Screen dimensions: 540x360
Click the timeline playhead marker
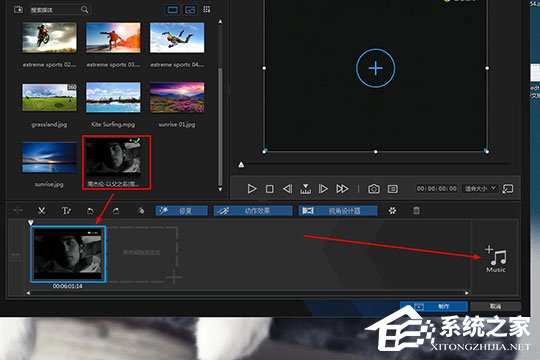coord(31,223)
